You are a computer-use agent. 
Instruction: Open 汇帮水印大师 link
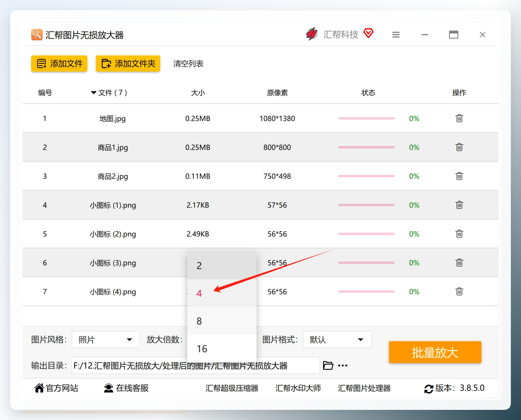click(x=298, y=388)
